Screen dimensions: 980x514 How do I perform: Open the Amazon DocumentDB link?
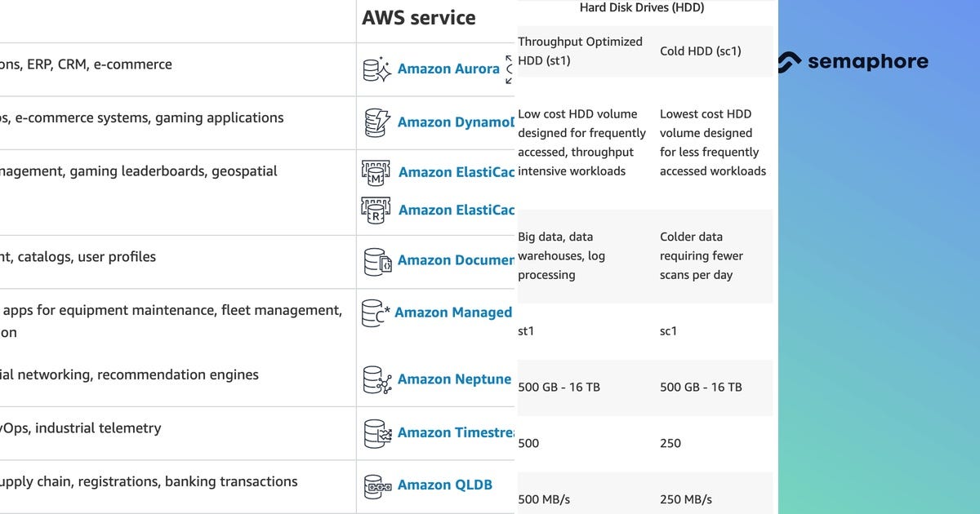(x=456, y=260)
